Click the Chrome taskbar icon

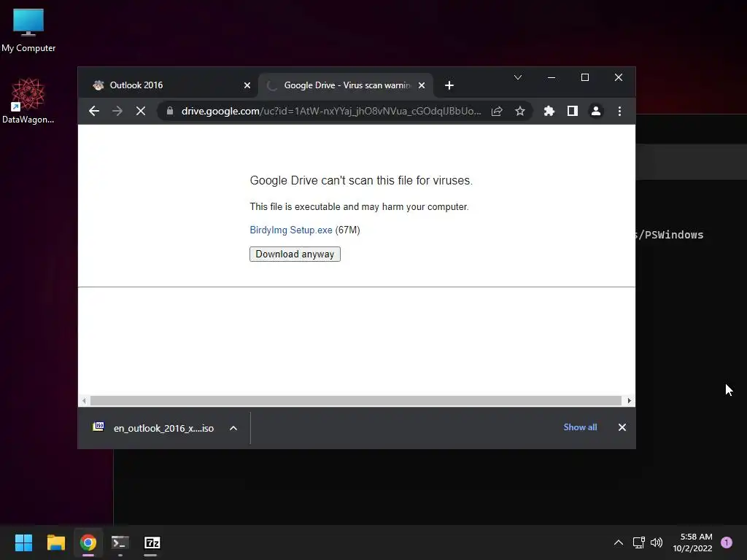(88, 542)
